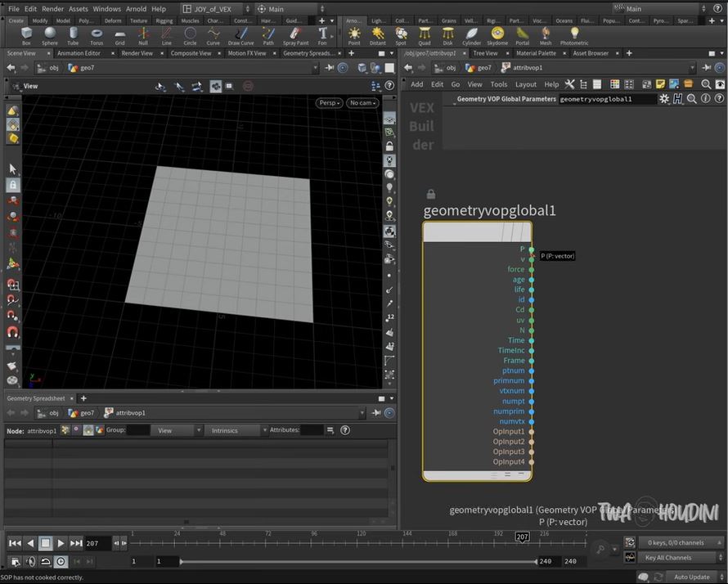Open the JOY_of_VEX desktop dropdown
The height and width of the screenshot is (584, 728).
click(216, 9)
